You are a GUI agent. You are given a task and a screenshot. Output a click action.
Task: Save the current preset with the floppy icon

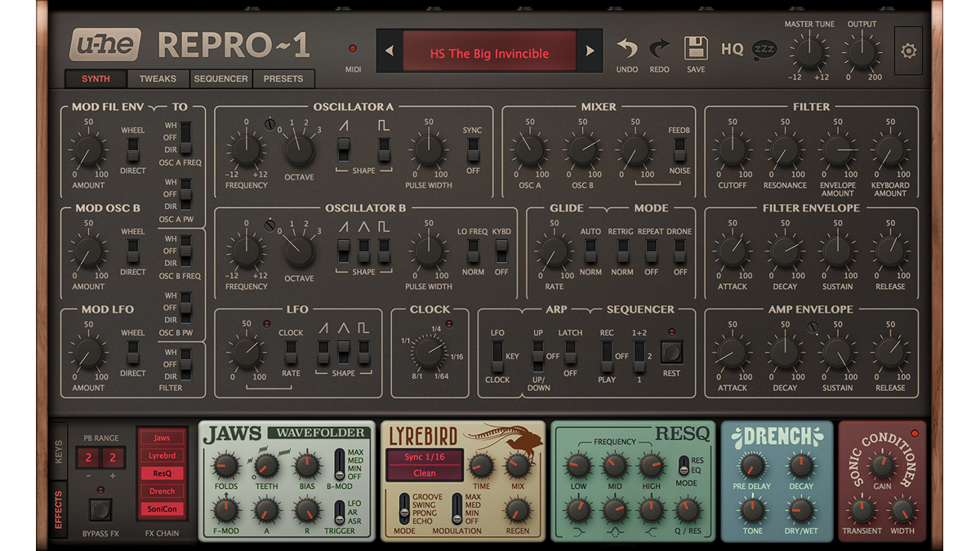pyautogui.click(x=695, y=49)
